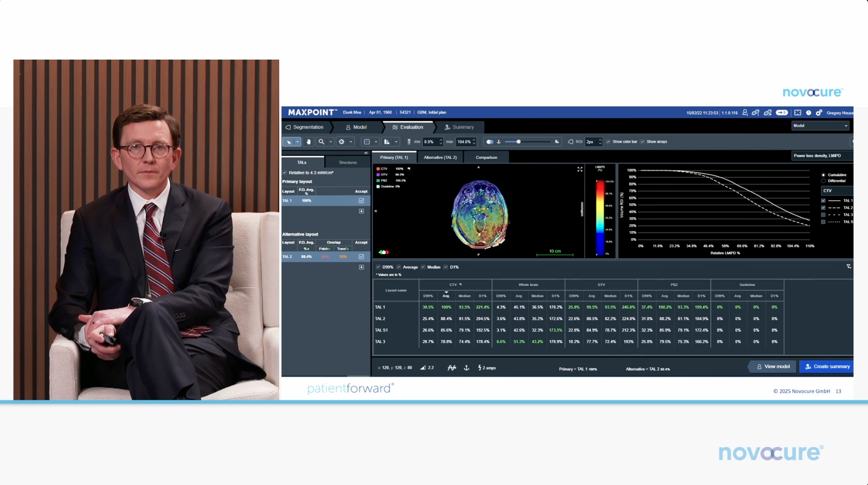Expand zoom tool dropdown arrow
Image resolution: width=868 pixels, height=485 pixels.
pyautogui.click(x=330, y=142)
